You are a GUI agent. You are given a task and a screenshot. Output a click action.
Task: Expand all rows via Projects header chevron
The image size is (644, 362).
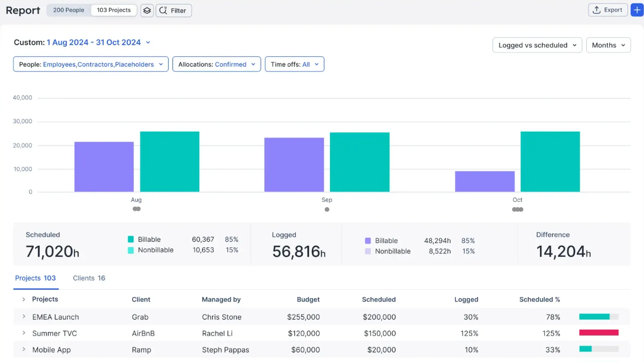[23, 300]
